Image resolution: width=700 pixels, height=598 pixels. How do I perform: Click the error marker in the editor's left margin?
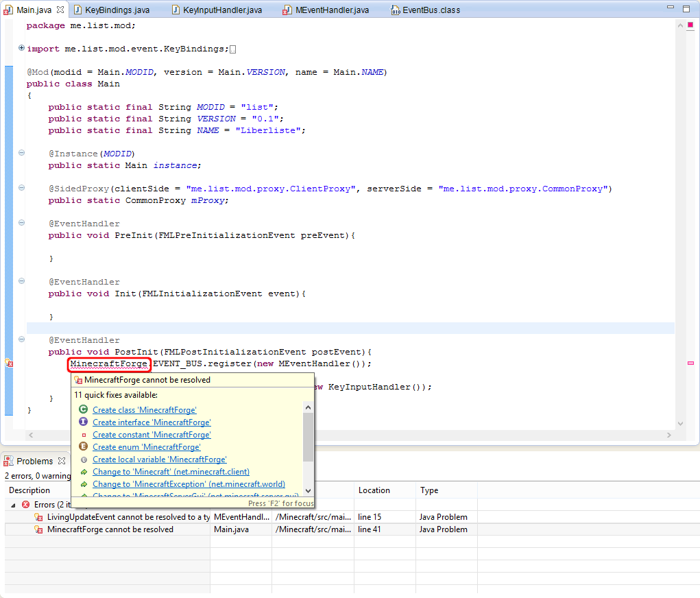[x=10, y=363]
